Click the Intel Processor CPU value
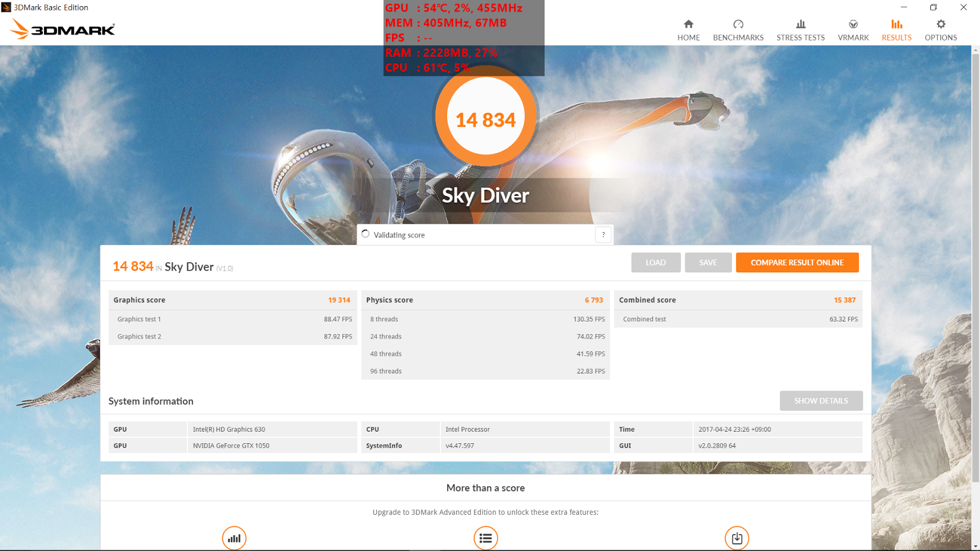Image resolution: width=980 pixels, height=551 pixels. [468, 429]
